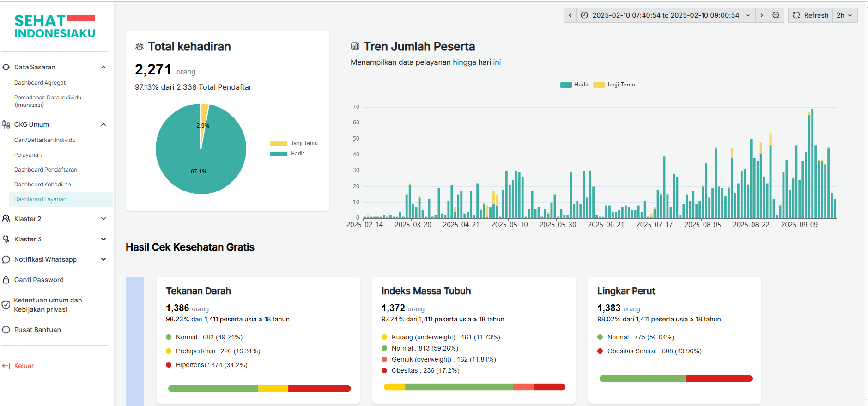Image resolution: width=868 pixels, height=406 pixels.
Task: Click the Pusat Bantuan info icon
Action: coord(6,330)
